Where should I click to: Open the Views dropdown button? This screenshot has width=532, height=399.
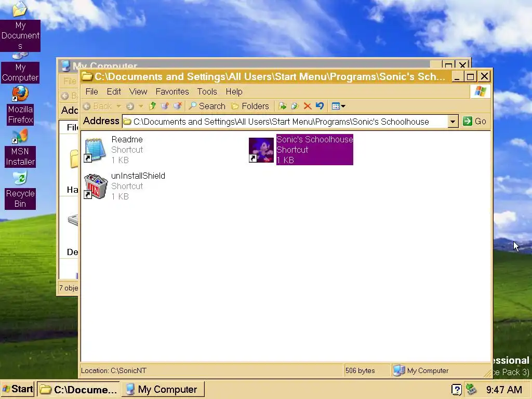pos(338,106)
